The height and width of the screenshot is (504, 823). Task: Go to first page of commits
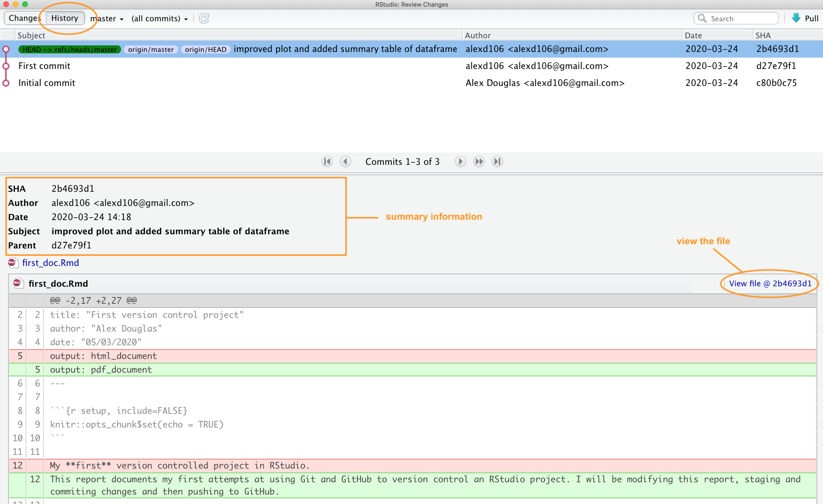point(327,162)
